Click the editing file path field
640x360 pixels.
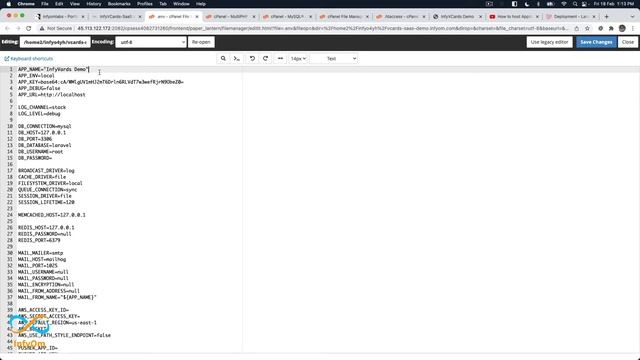point(55,42)
